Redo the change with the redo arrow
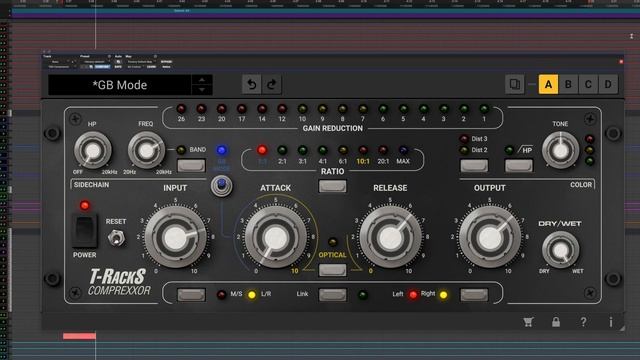 click(271, 84)
